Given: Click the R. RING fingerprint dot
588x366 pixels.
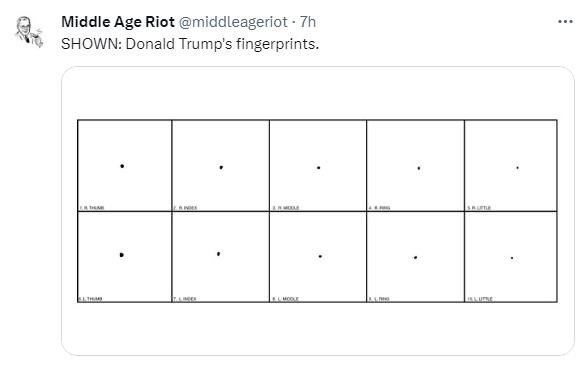Looking at the screenshot, I should (419, 168).
